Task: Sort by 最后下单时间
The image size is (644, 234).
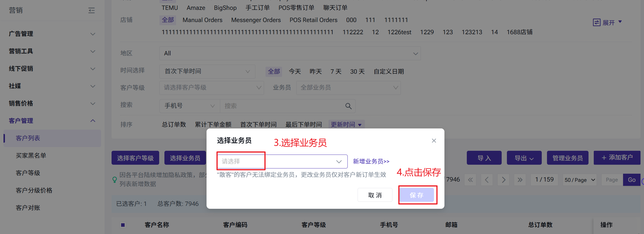Action: pos(304,125)
